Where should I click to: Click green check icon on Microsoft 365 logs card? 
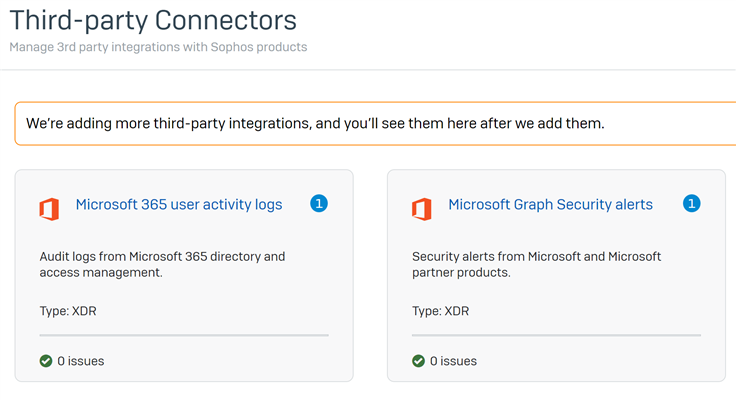tap(46, 361)
